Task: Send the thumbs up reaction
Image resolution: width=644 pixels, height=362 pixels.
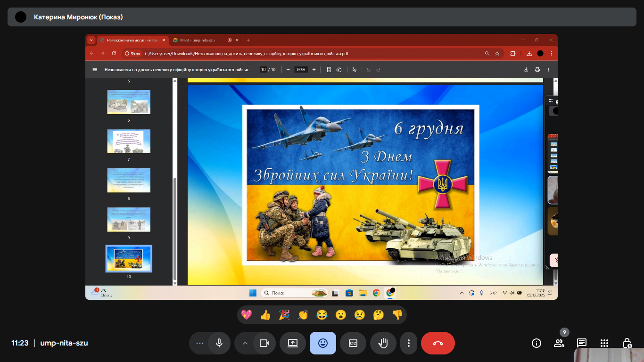Action: click(265, 315)
